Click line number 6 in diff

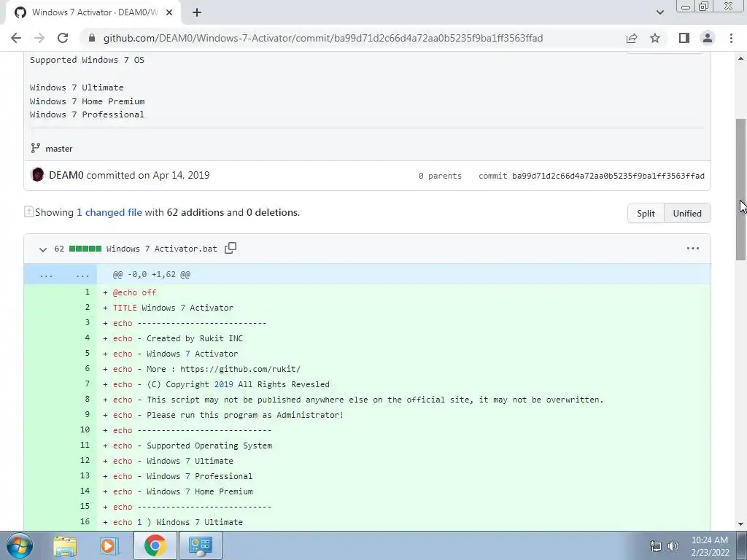point(88,368)
